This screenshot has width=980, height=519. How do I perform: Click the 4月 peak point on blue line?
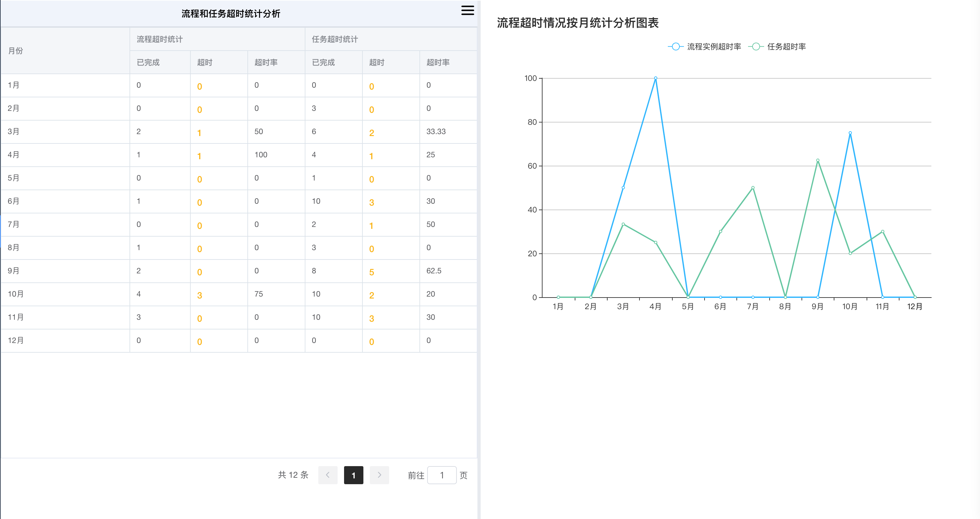(656, 78)
